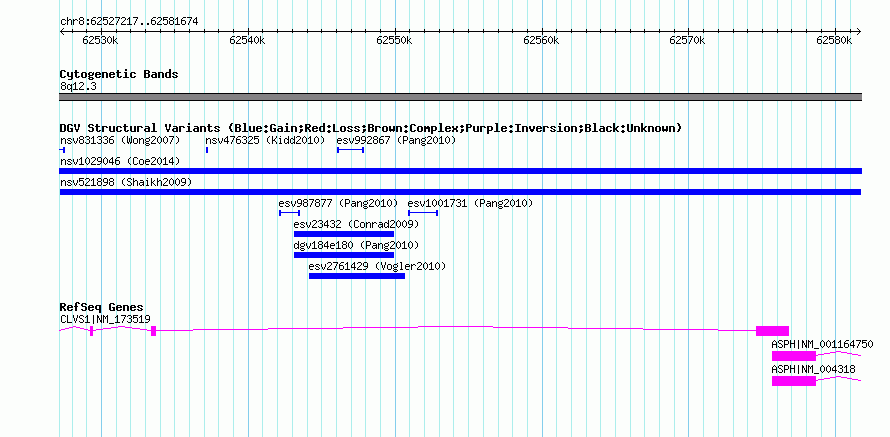Click the dgv184e180 (Pang2010) label

[x=356, y=245]
